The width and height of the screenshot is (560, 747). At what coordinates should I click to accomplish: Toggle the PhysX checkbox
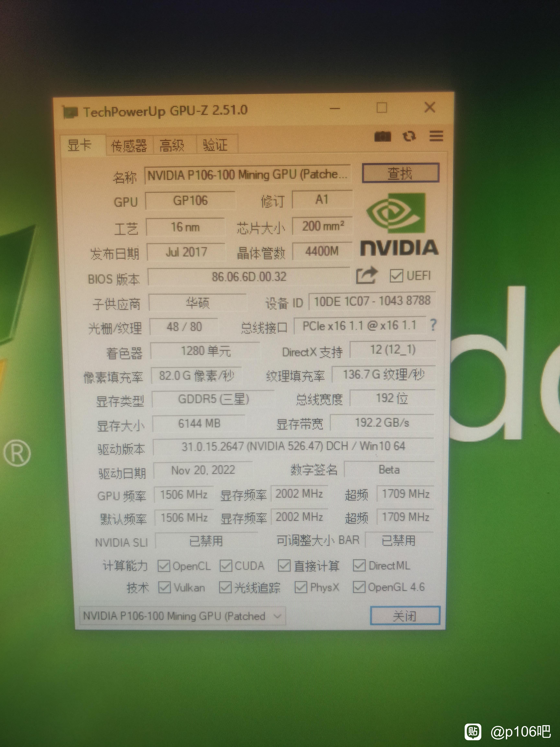(x=301, y=587)
